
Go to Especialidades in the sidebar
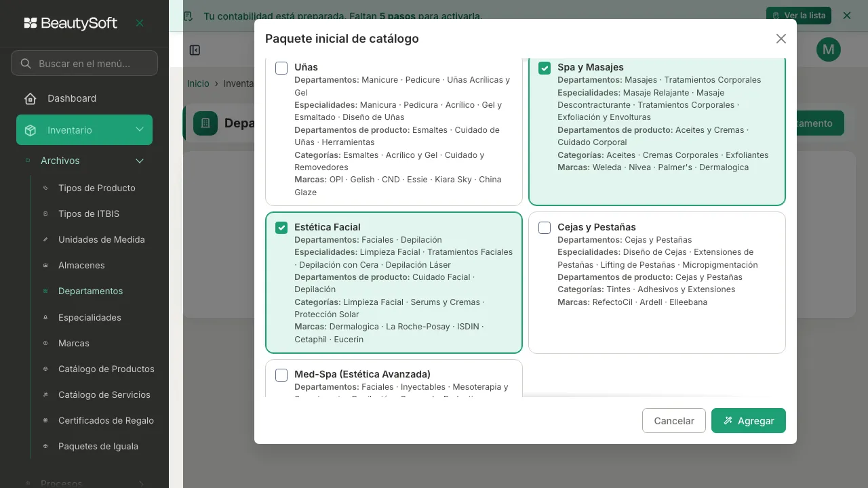coord(90,317)
